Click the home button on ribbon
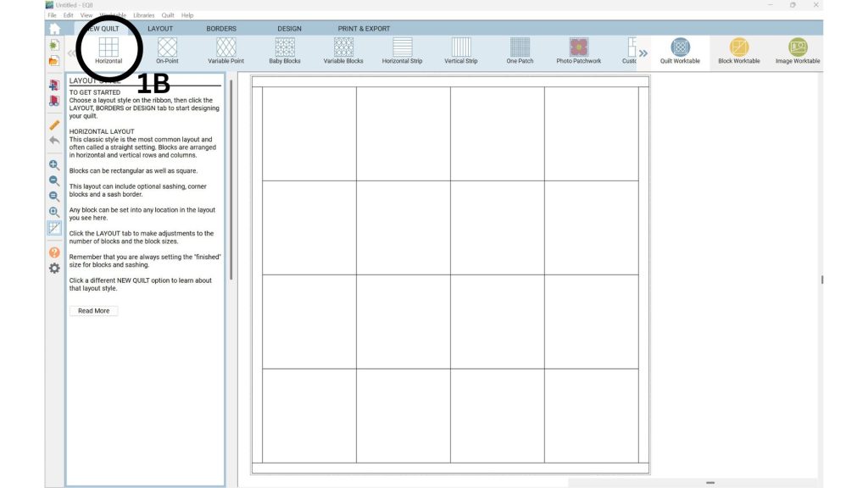Viewport: 868px width, 488px height. (x=54, y=29)
